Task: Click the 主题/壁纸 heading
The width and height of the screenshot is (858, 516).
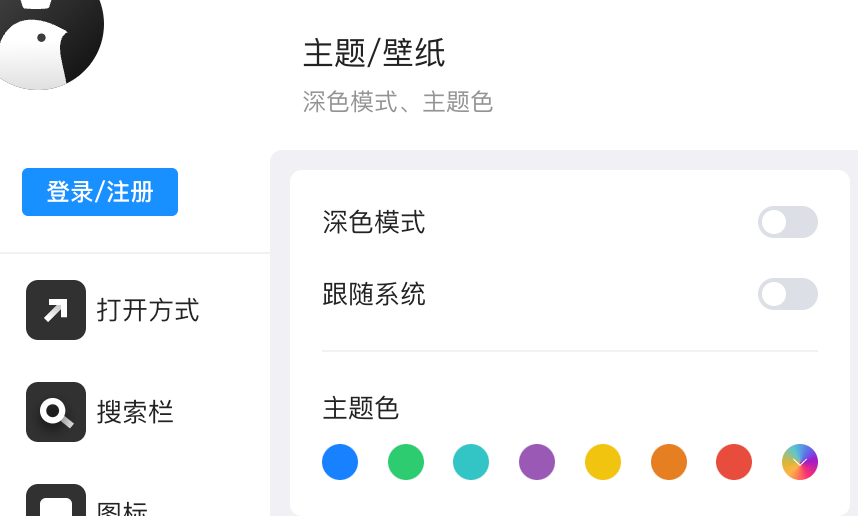Action: [x=374, y=53]
